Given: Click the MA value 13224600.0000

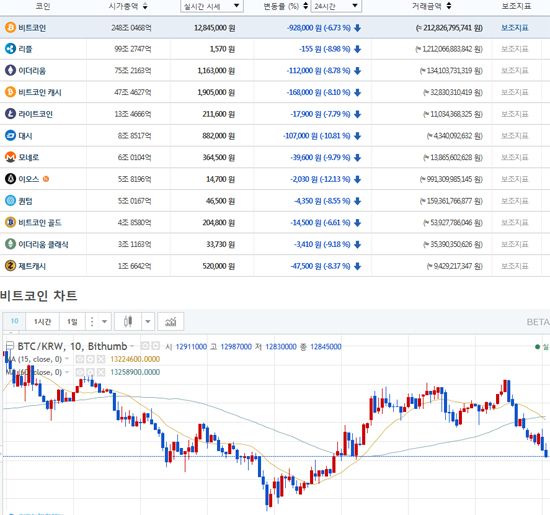Looking at the screenshot, I should coord(135,359).
